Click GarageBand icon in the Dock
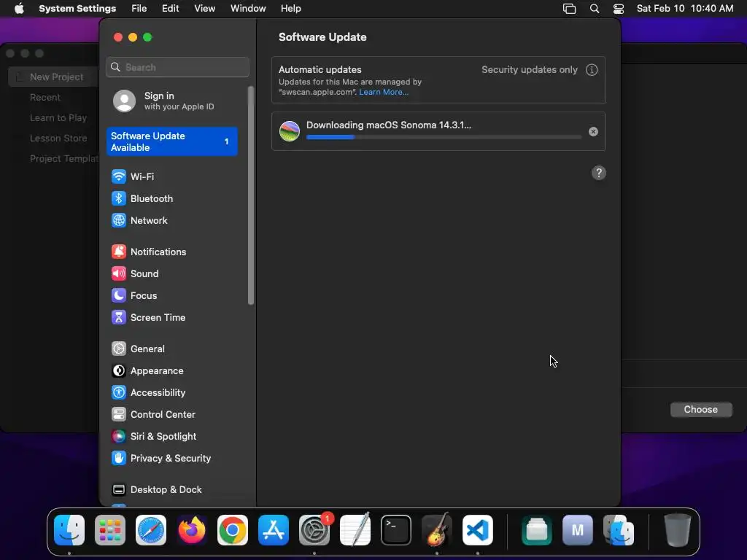This screenshot has width=747, height=560. pos(437,530)
